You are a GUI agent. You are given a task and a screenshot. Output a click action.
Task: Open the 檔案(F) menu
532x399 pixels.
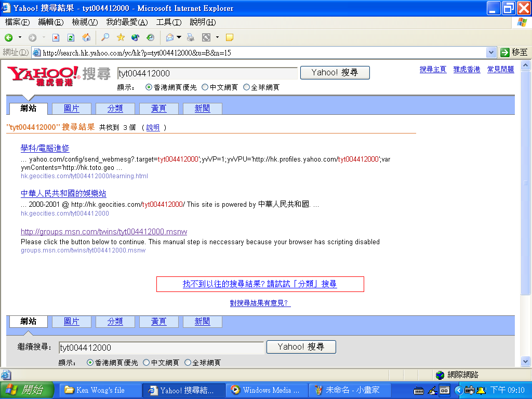(x=17, y=22)
